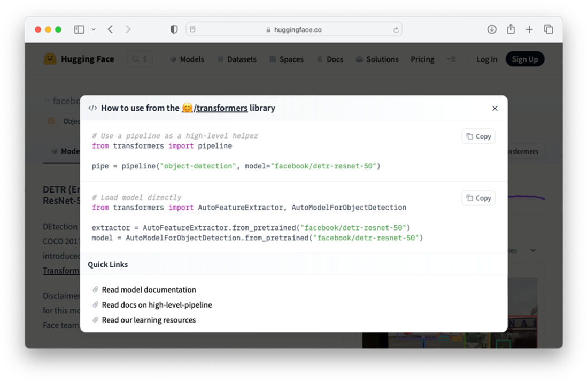Open Read our learning resources link
588x383 pixels.
point(149,320)
